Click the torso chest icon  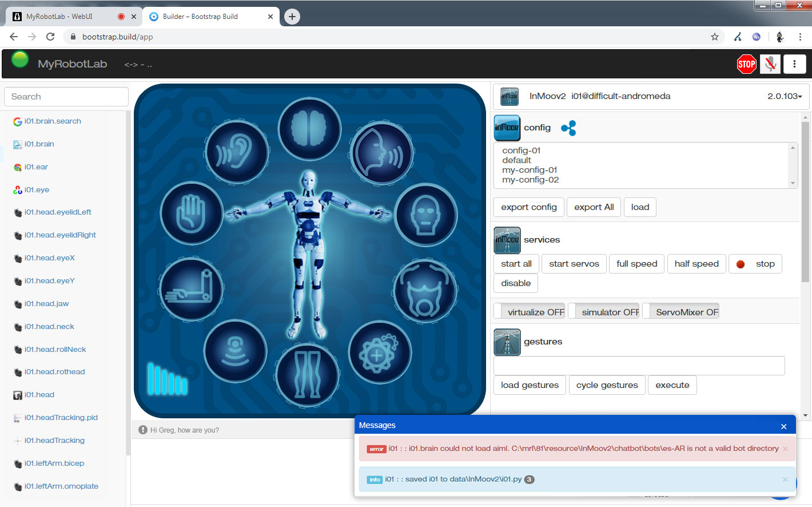[x=424, y=291]
